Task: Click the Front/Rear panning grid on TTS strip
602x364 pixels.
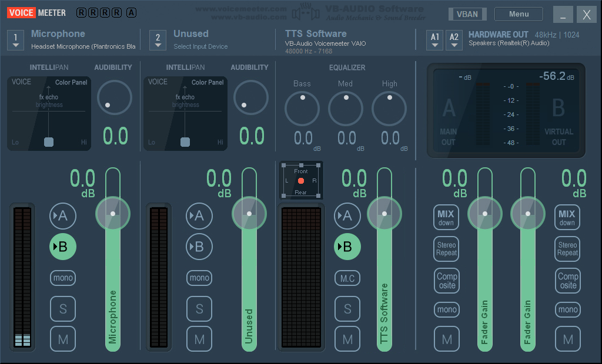Action: 301,180
